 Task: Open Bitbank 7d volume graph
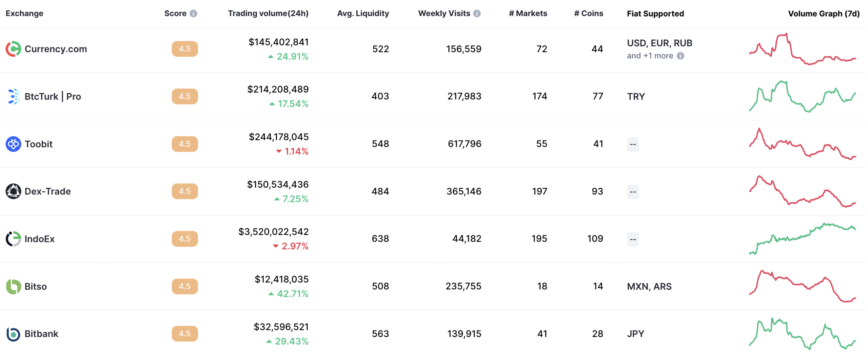pyautogui.click(x=803, y=334)
